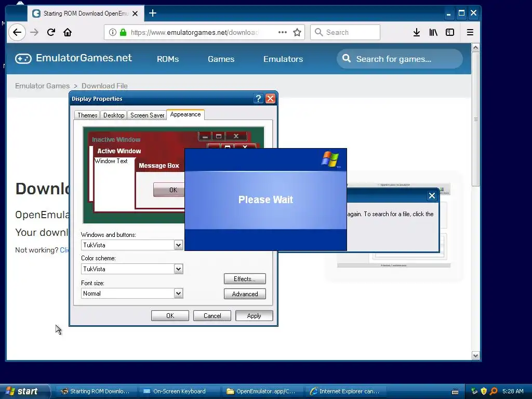The height and width of the screenshot is (399, 532).
Task: Click the OK button in the preview Message Box
Action: [x=169, y=190]
